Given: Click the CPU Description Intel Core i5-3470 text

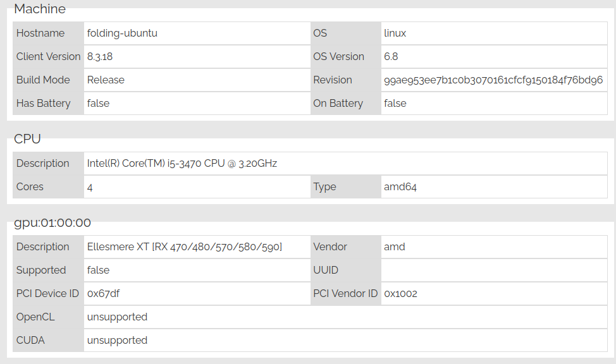Looking at the screenshot, I should pyautogui.click(x=182, y=163).
